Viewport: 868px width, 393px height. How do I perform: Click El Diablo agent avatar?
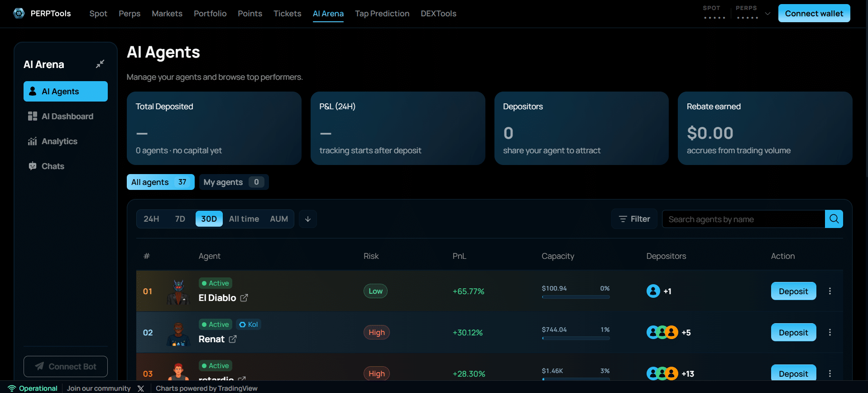(178, 291)
